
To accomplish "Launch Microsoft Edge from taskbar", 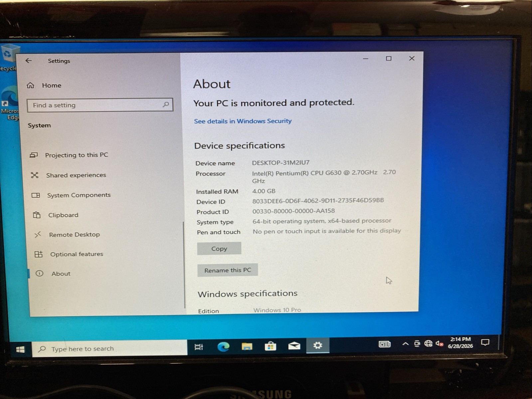I will click(x=223, y=347).
